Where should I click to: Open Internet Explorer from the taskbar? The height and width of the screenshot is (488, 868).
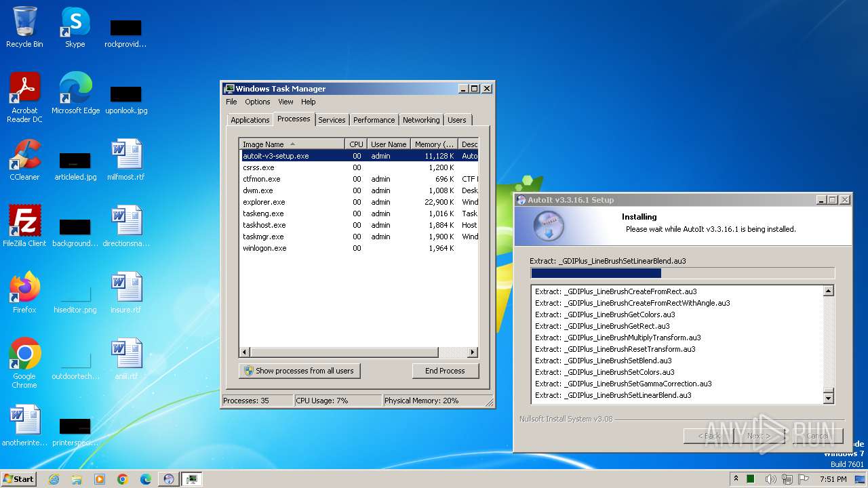click(54, 479)
